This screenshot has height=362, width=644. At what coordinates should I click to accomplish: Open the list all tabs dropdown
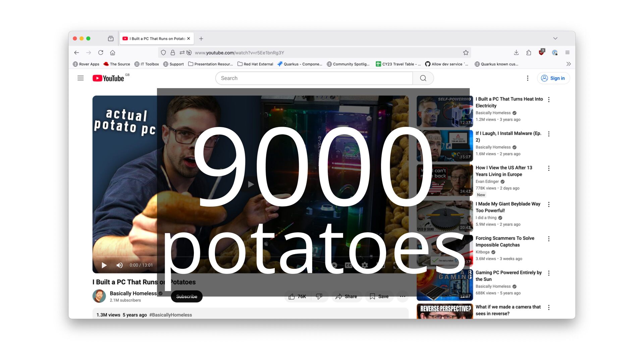555,39
